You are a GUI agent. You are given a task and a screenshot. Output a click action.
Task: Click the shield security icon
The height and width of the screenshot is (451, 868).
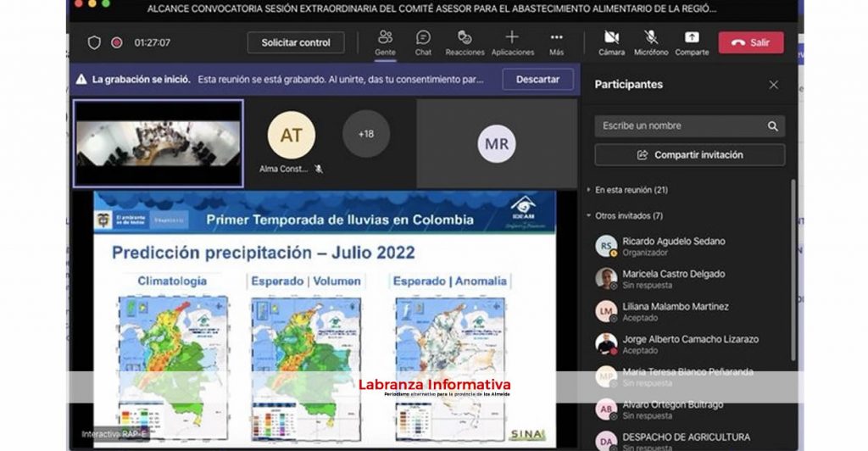pyautogui.click(x=94, y=42)
